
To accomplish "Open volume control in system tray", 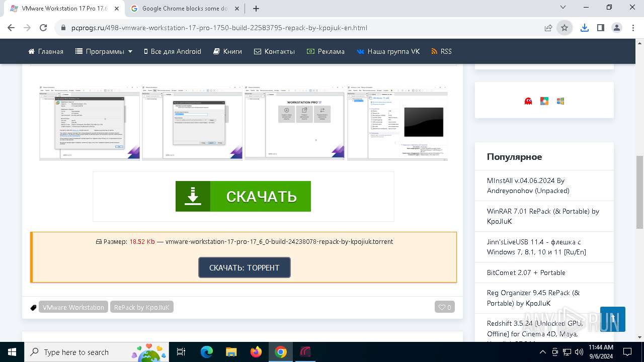I will click(579, 352).
